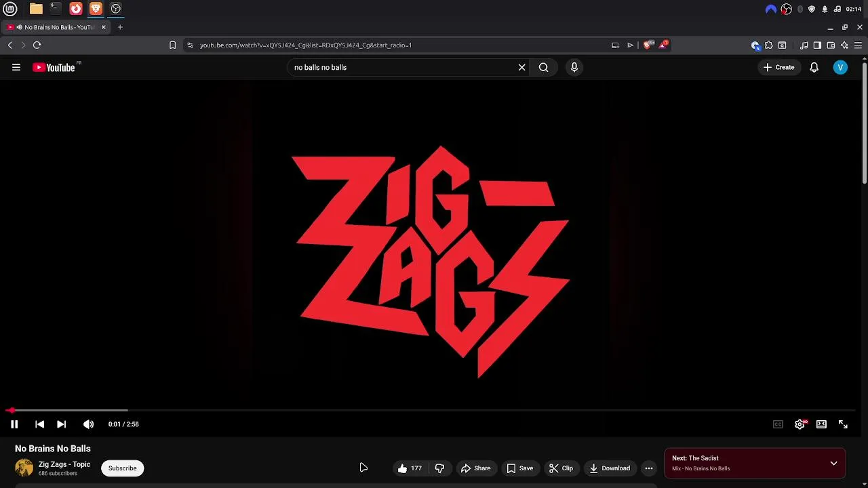Open Brave Shields lion icon
This screenshot has height=488, width=868.
pyautogui.click(x=648, y=45)
